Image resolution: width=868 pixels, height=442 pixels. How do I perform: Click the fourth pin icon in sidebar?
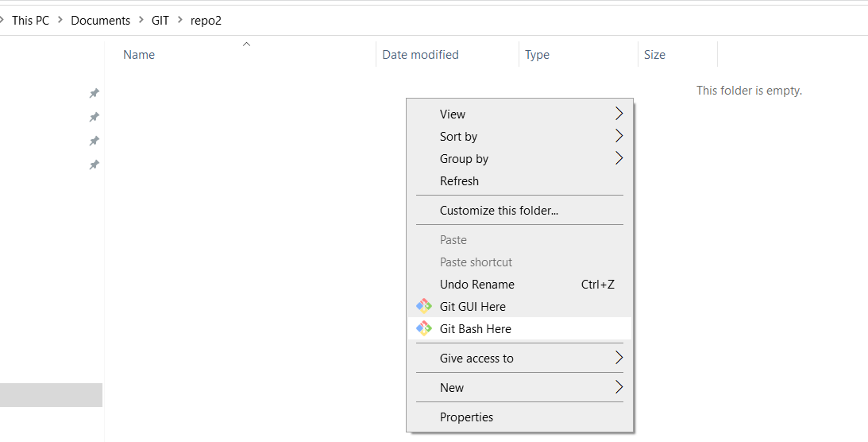pos(94,165)
